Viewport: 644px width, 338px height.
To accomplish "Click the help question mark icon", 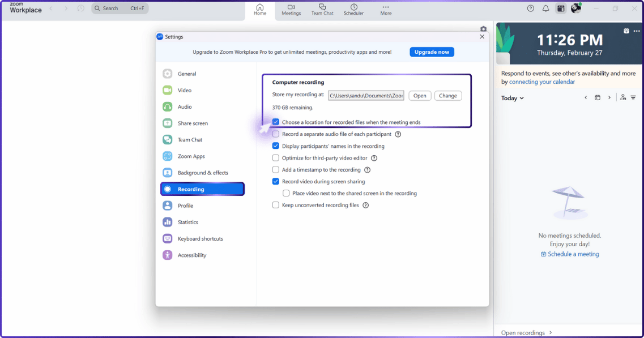I will coord(531,8).
